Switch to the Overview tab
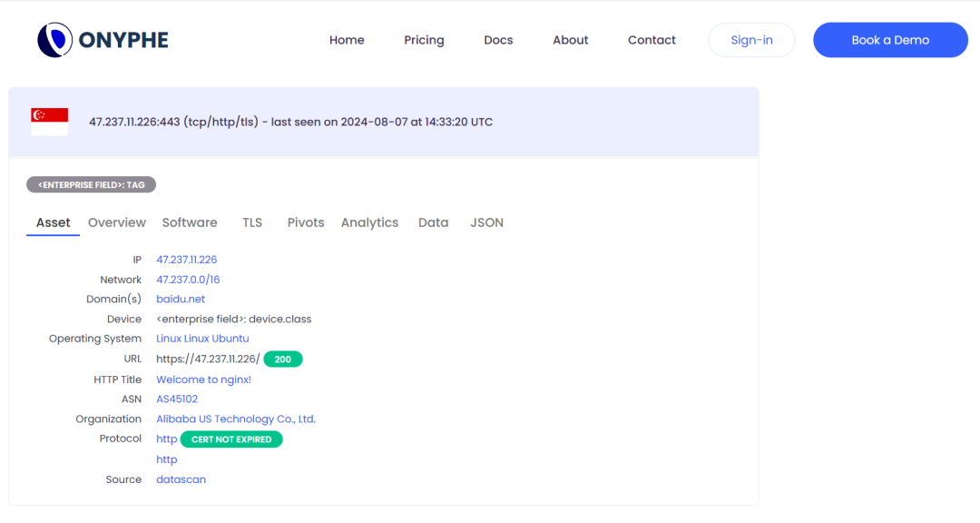 [x=117, y=222]
